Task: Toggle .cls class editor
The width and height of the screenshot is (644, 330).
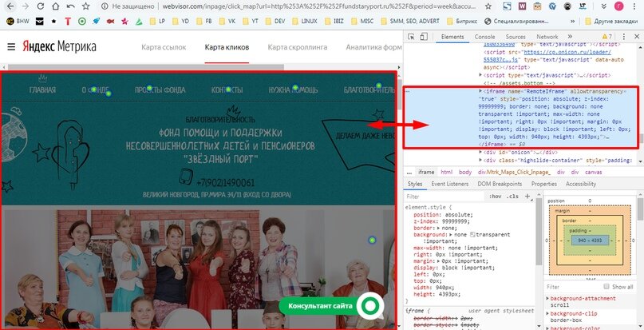Action: tap(512, 197)
